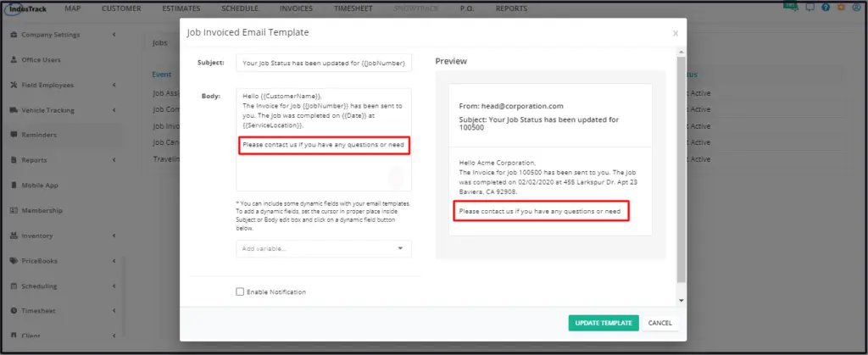Expand the Reports sidebar chevron
Image resolution: width=868 pixels, height=355 pixels.
114,160
